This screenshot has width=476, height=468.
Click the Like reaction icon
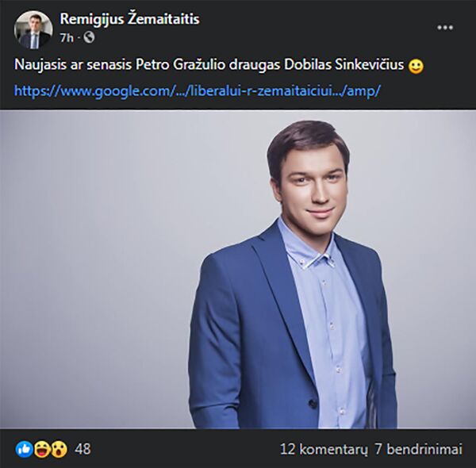(25, 449)
